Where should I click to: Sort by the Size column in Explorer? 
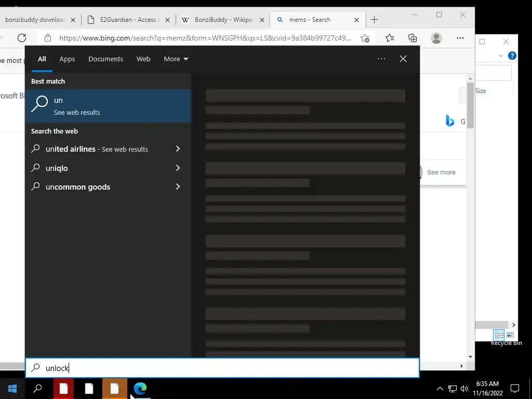pos(481,91)
